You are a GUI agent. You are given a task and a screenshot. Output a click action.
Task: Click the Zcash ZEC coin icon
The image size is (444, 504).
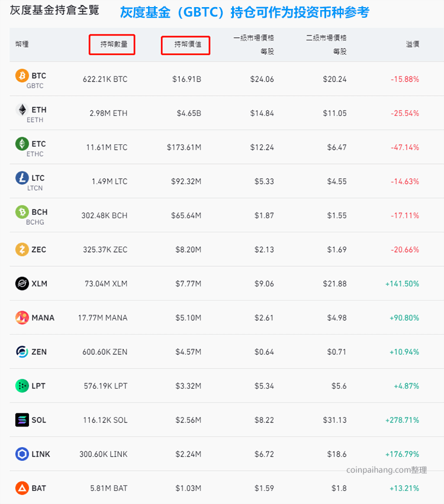(x=22, y=250)
